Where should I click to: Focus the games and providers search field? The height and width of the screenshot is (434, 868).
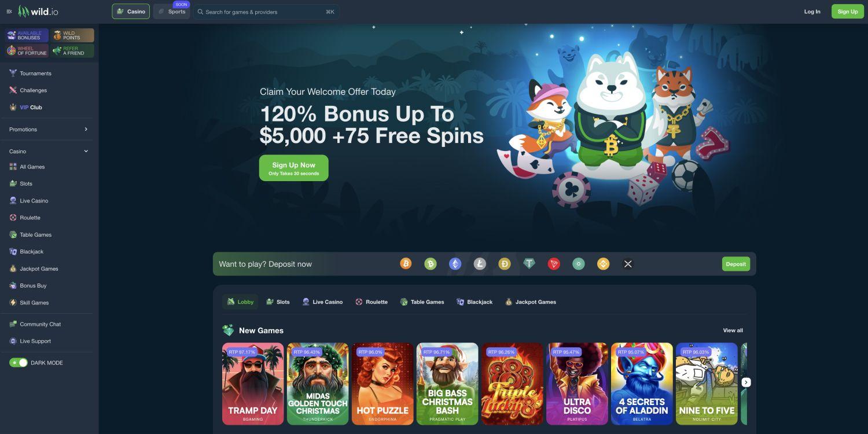[266, 12]
